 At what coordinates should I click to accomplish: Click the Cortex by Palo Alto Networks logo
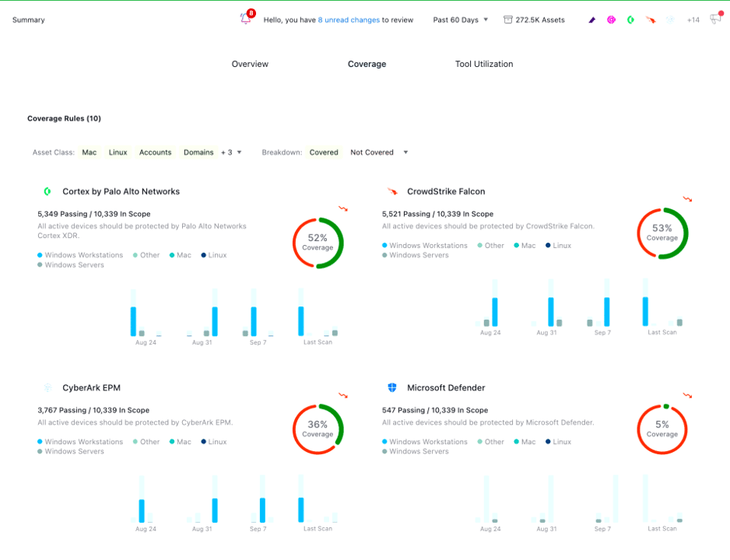coord(47,191)
